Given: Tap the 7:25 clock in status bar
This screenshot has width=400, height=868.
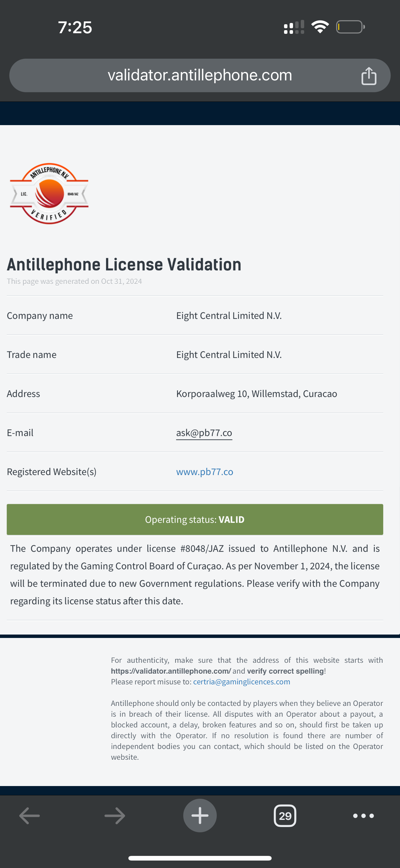Looking at the screenshot, I should pyautogui.click(x=75, y=27).
